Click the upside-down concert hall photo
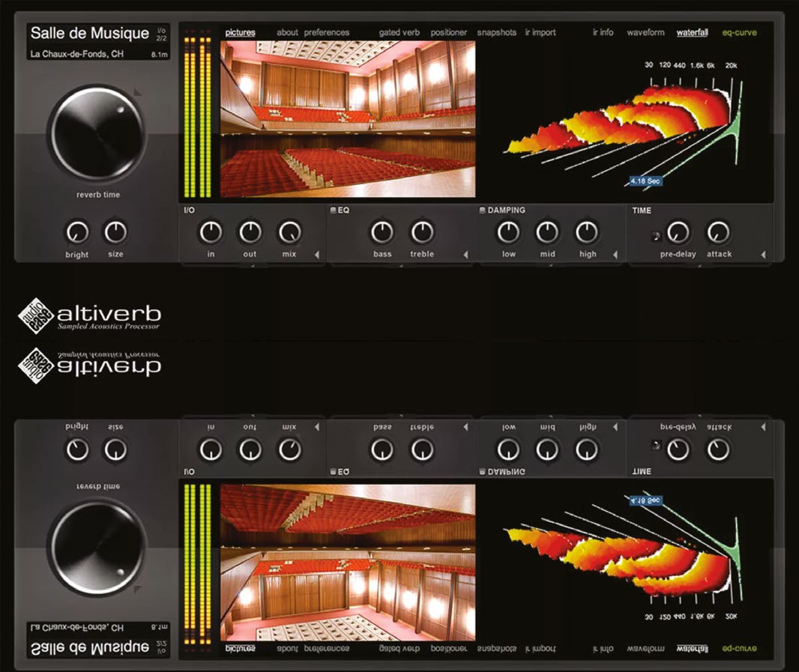The height and width of the screenshot is (672, 799). click(348, 563)
